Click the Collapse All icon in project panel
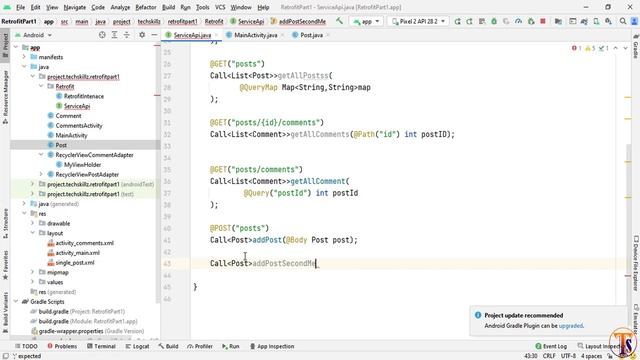This screenshot has width=640, height=360. pyautogui.click(x=127, y=35)
